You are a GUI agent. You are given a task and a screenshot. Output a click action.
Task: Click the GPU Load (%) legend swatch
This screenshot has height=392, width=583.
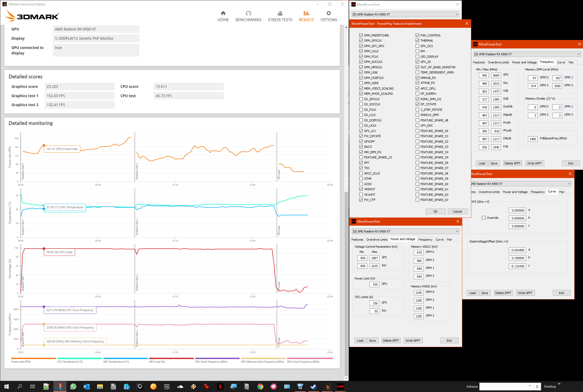[171, 358]
